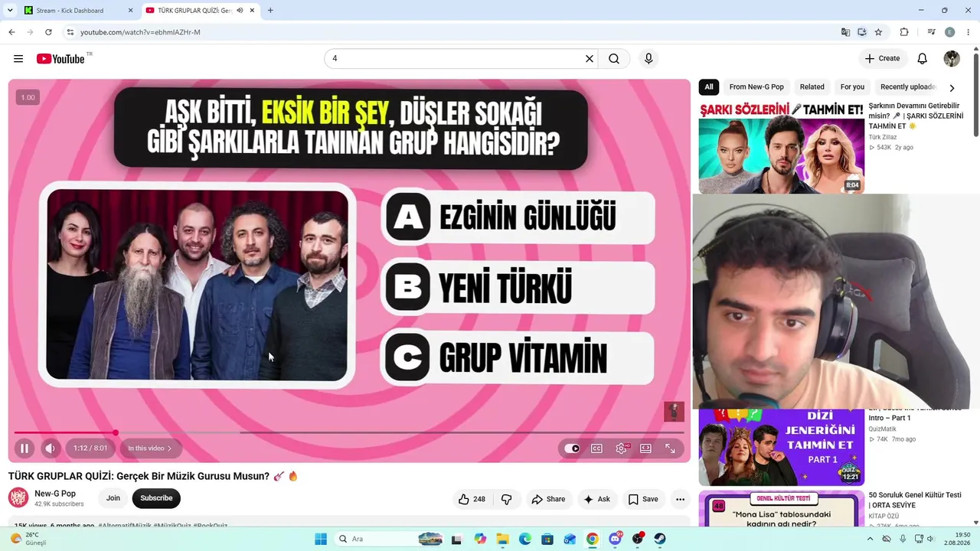
Task: Select the 'Recently uploaded' chip
Action: 908,87
